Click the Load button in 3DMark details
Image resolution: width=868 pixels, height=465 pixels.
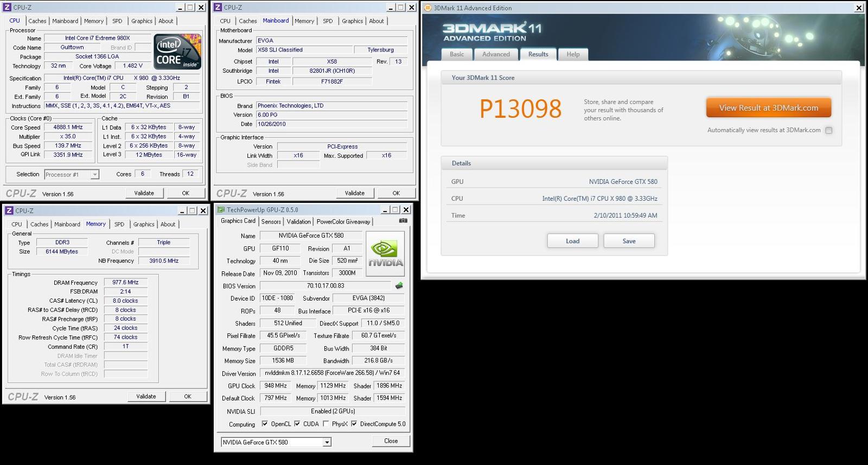tap(573, 241)
